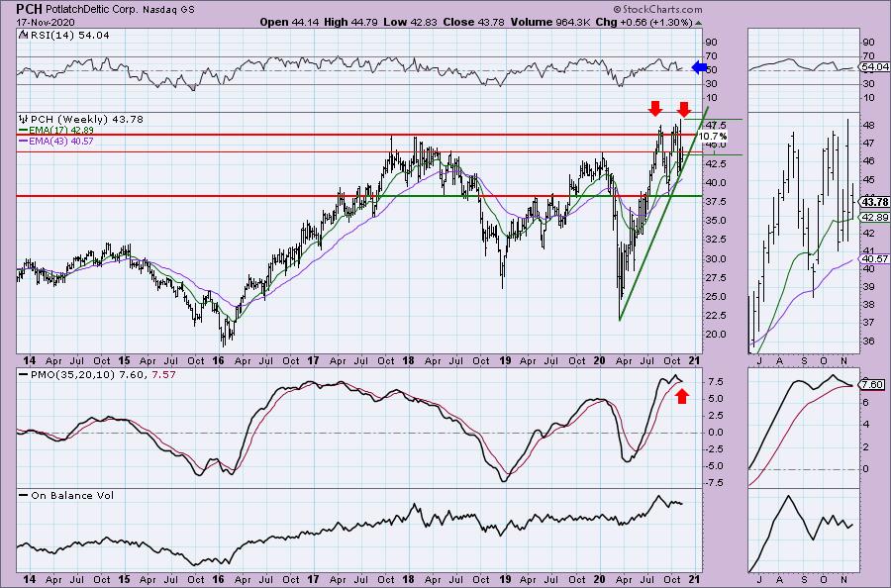This screenshot has height=588, width=891.
Task: Click the indicator icon before RSI(14)
Action: (x=23, y=36)
